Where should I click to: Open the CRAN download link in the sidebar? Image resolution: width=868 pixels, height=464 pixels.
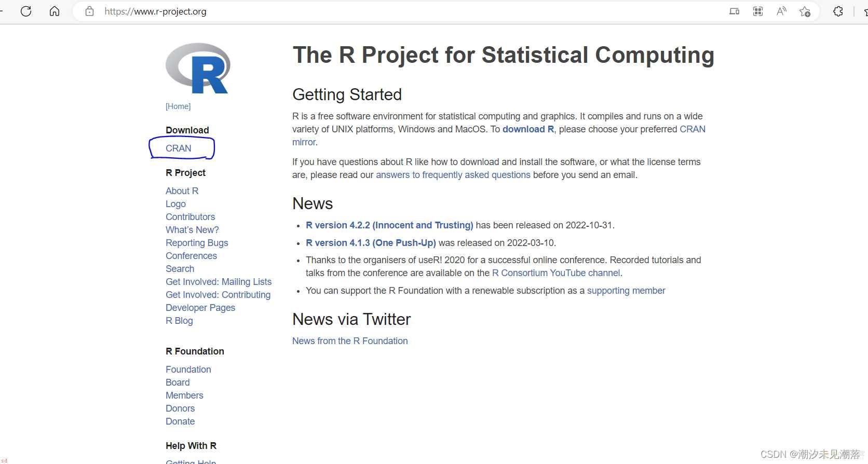coord(179,148)
